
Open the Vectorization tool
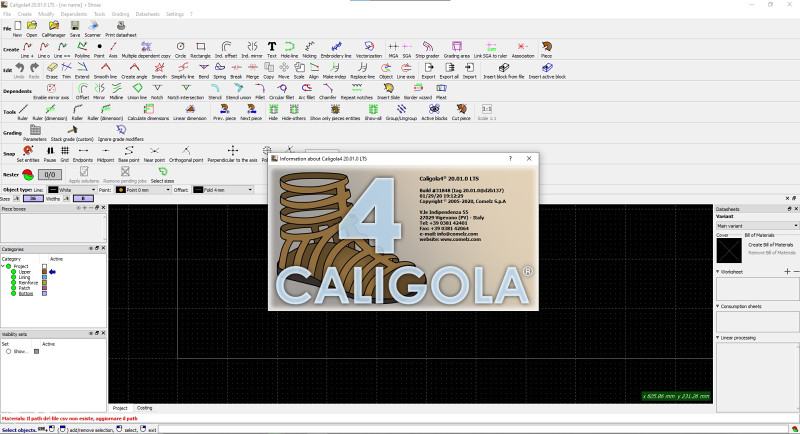[369, 49]
